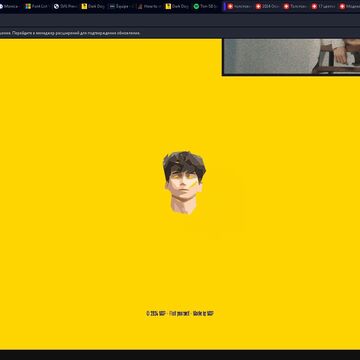Open the red star tab labeled 2024
The image size is (360, 360).
click(267, 6)
